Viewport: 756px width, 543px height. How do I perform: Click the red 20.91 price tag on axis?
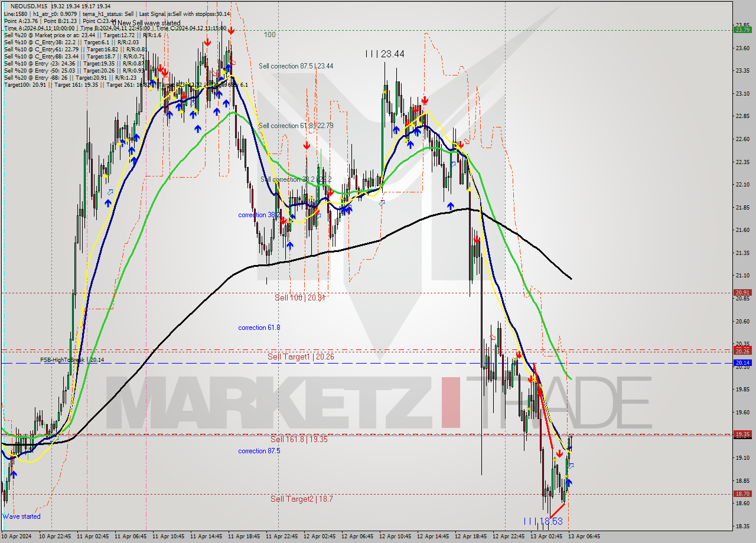point(742,292)
